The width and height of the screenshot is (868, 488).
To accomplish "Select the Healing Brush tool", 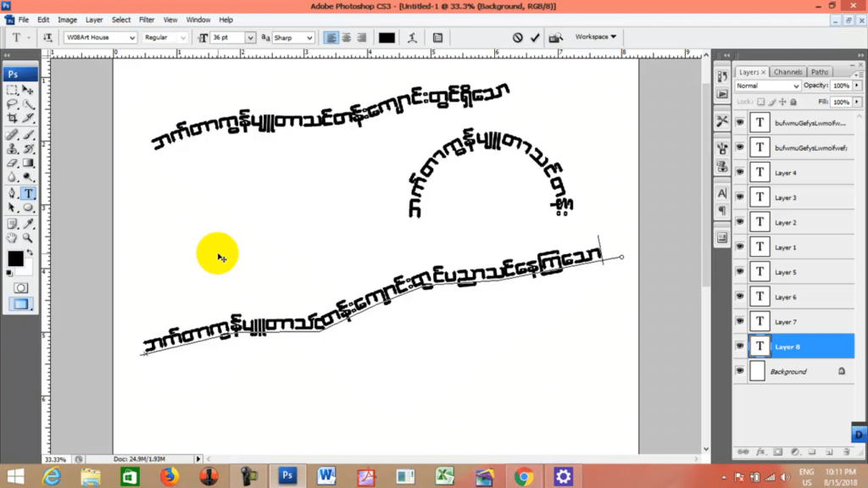I will click(12, 135).
